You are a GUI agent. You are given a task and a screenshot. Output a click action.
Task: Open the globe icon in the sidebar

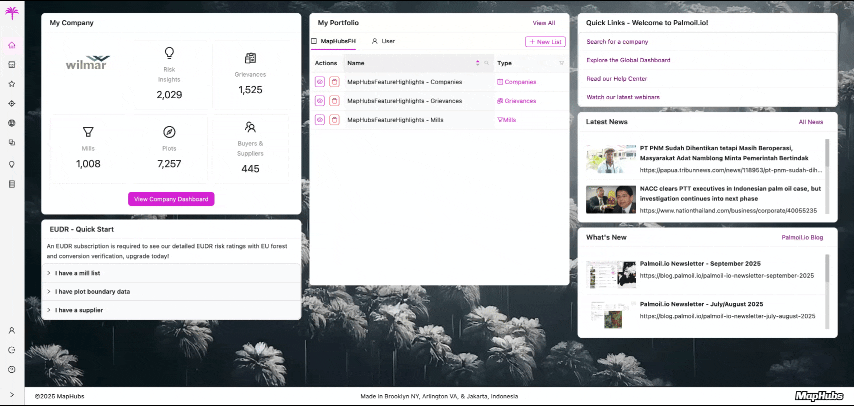(x=12, y=123)
